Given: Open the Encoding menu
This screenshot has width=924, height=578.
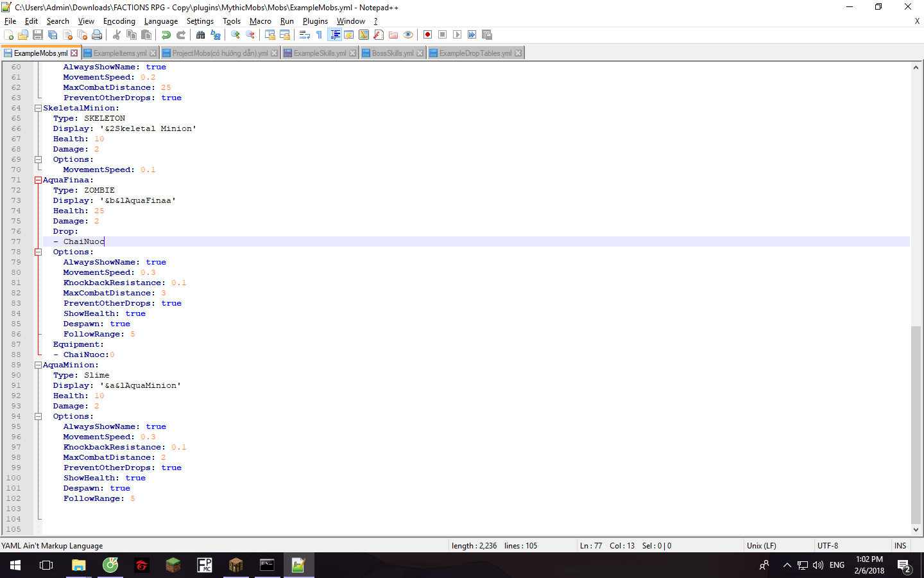Looking at the screenshot, I should pyautogui.click(x=119, y=21).
